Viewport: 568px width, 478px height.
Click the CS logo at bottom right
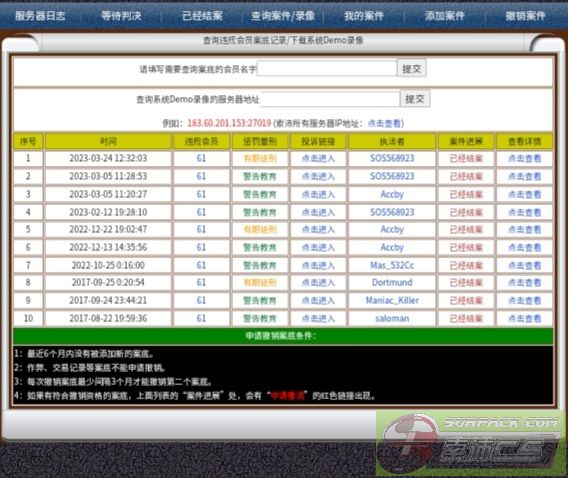(471, 444)
